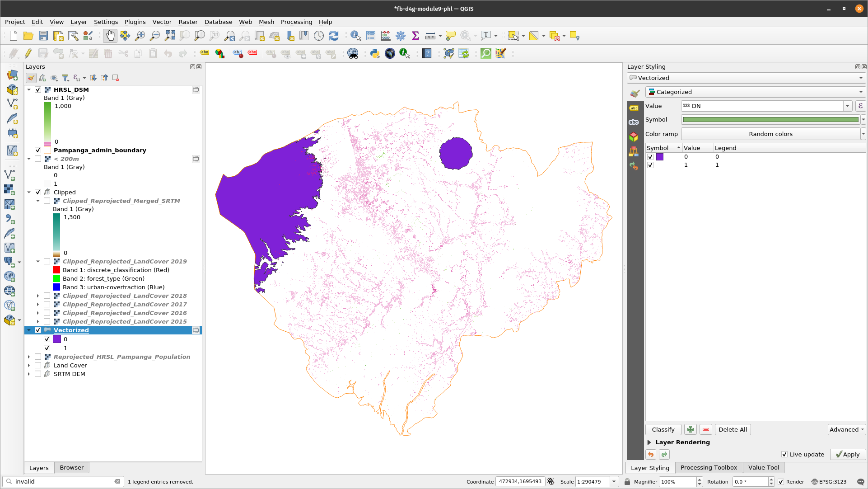Viewport: 868px width, 489px height.
Task: Open the Attribute Table
Action: (x=370, y=36)
